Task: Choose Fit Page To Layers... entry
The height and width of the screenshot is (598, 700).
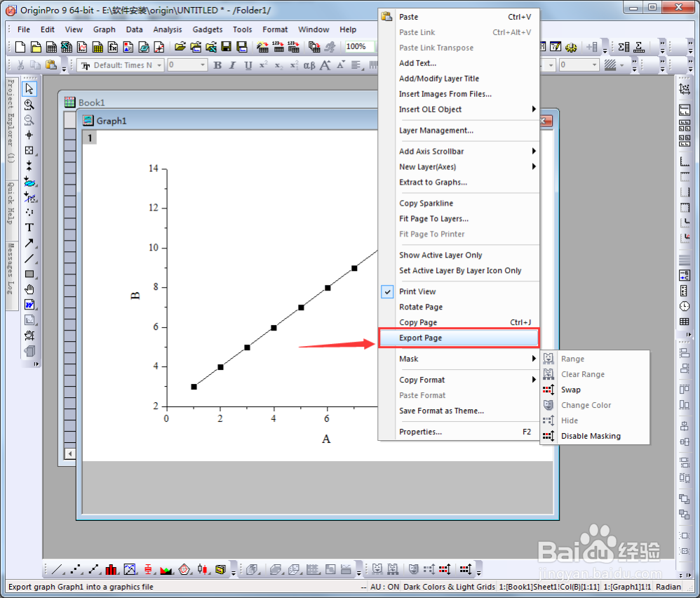Action: (x=459, y=218)
